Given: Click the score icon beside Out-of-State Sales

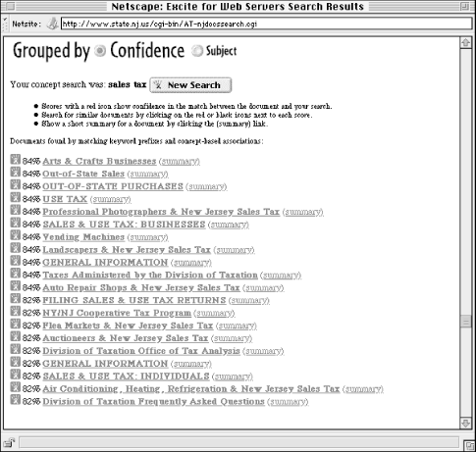Looking at the screenshot, I should (x=15, y=173).
